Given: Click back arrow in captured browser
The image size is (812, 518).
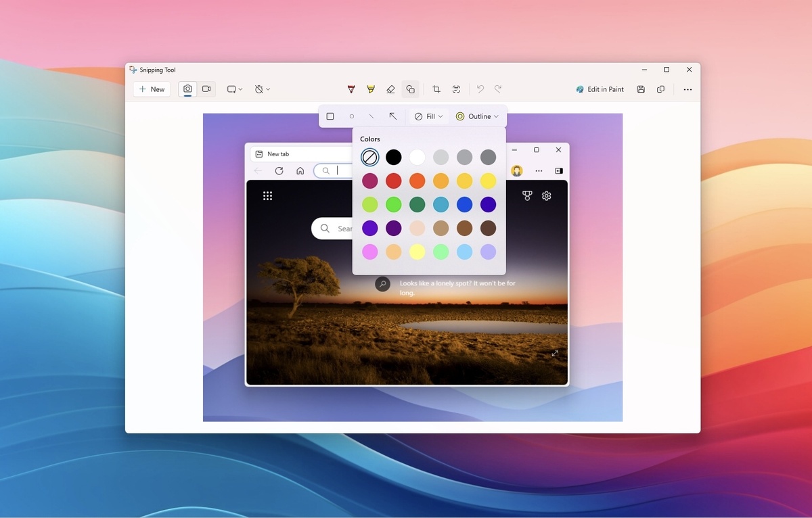Looking at the screenshot, I should 258,171.
